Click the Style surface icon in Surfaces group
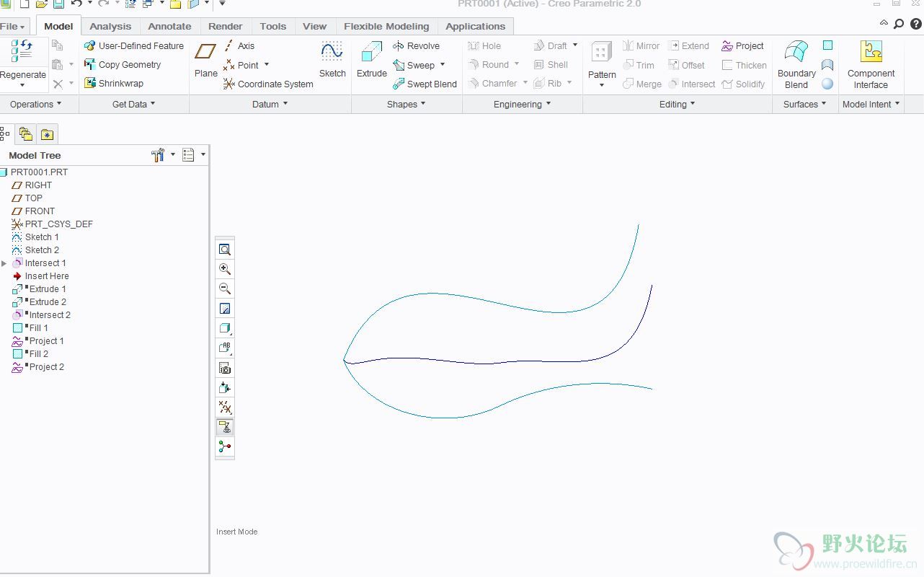The height and width of the screenshot is (577, 924). point(827,65)
